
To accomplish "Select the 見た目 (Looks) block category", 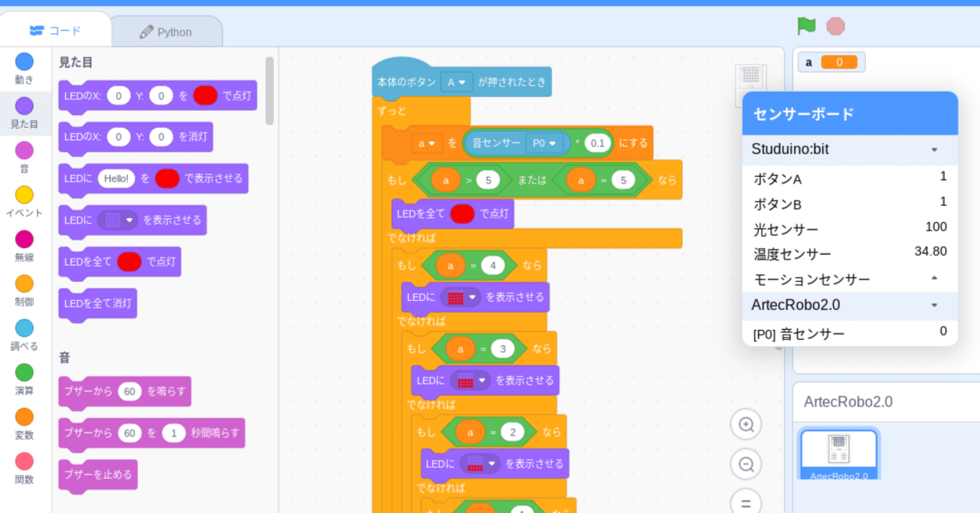I will coord(24,106).
